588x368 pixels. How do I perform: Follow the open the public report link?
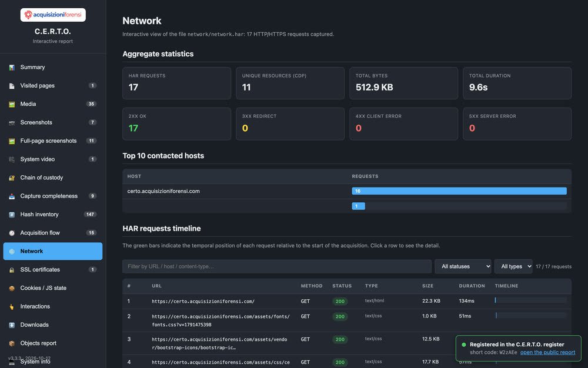(547, 352)
